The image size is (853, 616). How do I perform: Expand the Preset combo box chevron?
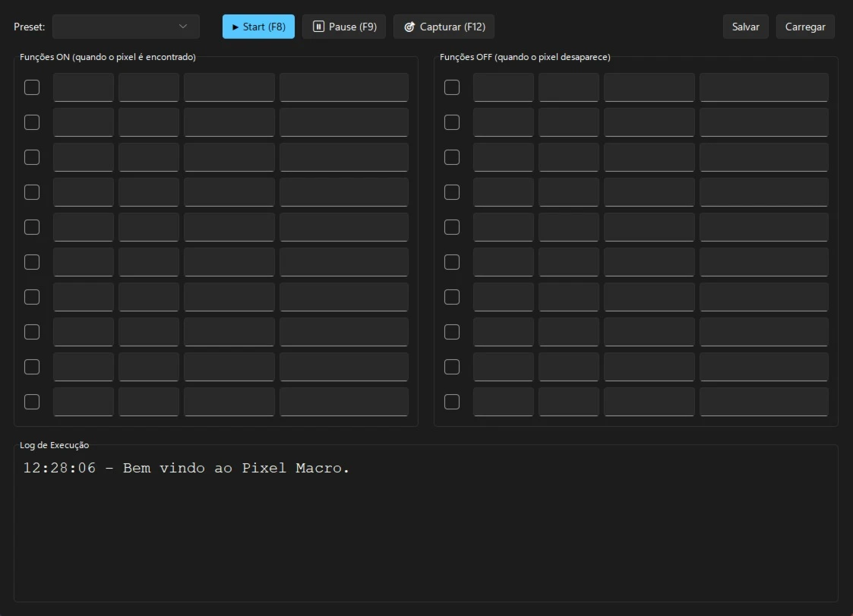183,27
